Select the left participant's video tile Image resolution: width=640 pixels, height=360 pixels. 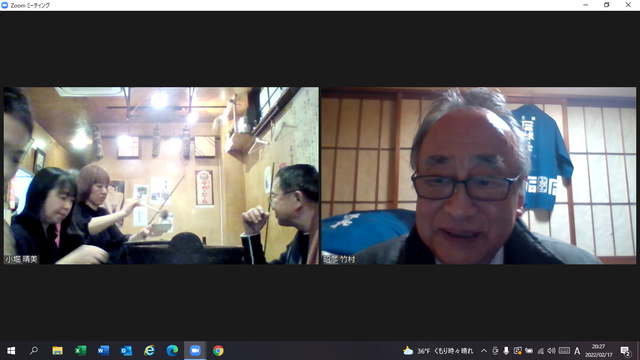161,176
